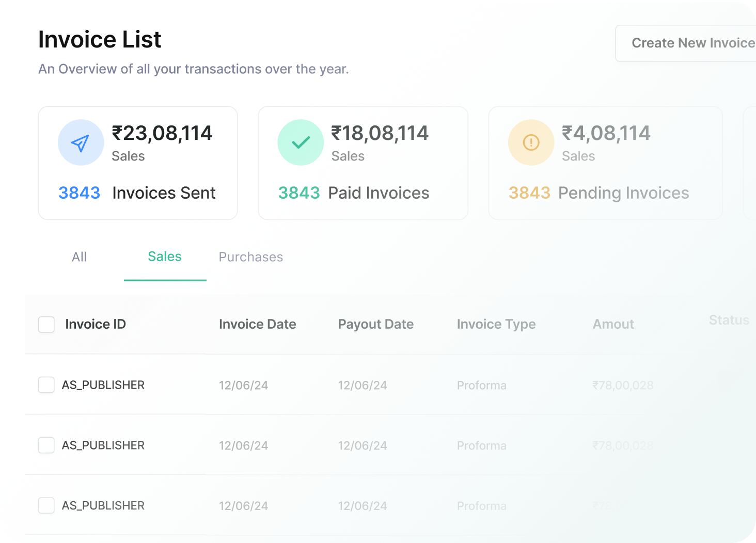Sort by the Invoice Date column header
This screenshot has height=543, width=756.
point(257,324)
